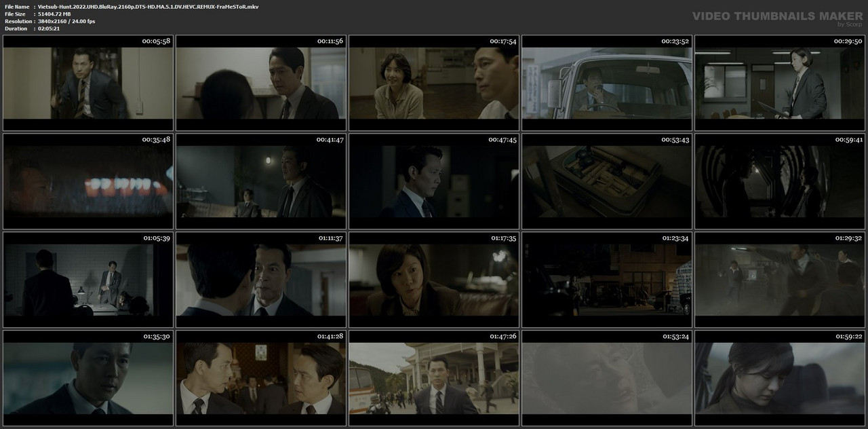This screenshot has height=429, width=868.
Task: Click the frame stamped 01:35:30
Action: click(x=88, y=378)
